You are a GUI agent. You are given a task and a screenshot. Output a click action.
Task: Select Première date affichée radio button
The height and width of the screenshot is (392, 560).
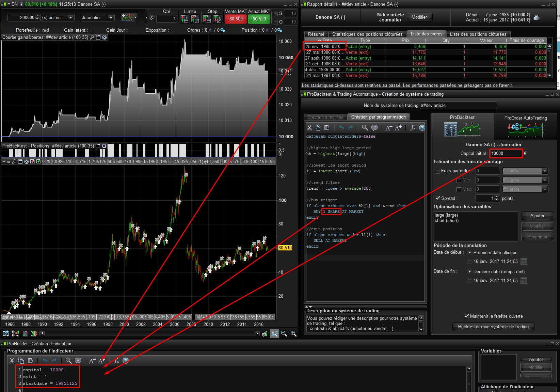470,252
